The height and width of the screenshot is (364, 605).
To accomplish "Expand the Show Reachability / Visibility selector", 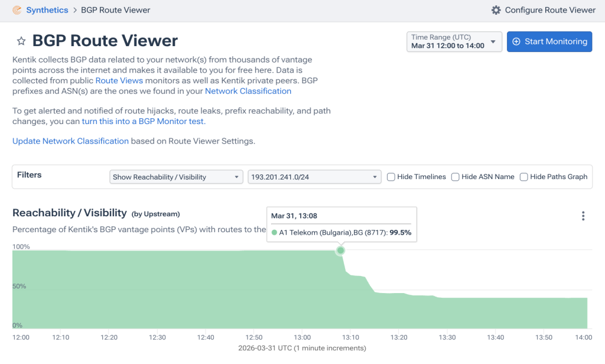I will pyautogui.click(x=176, y=177).
